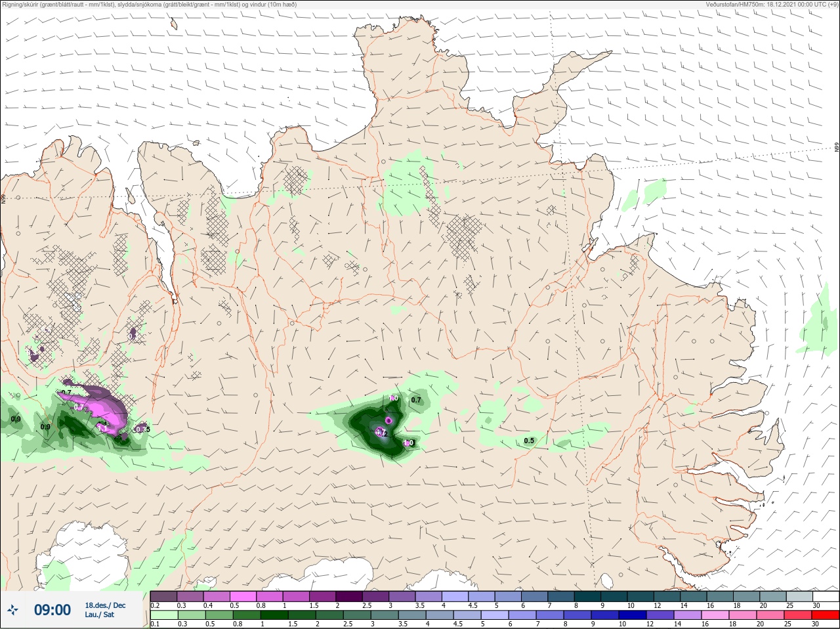This screenshot has height=629, width=840.
Task: Click the 09:00 forecast time display
Action: [52, 610]
